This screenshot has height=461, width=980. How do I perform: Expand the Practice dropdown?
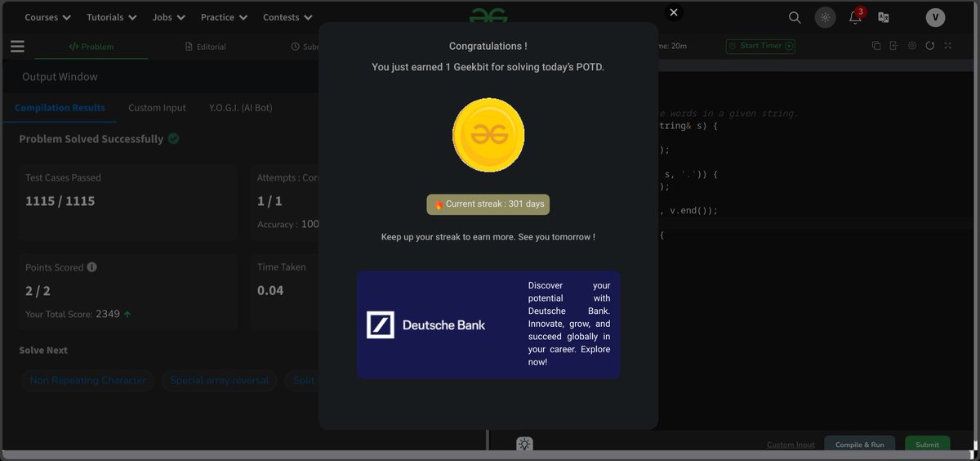tap(224, 17)
